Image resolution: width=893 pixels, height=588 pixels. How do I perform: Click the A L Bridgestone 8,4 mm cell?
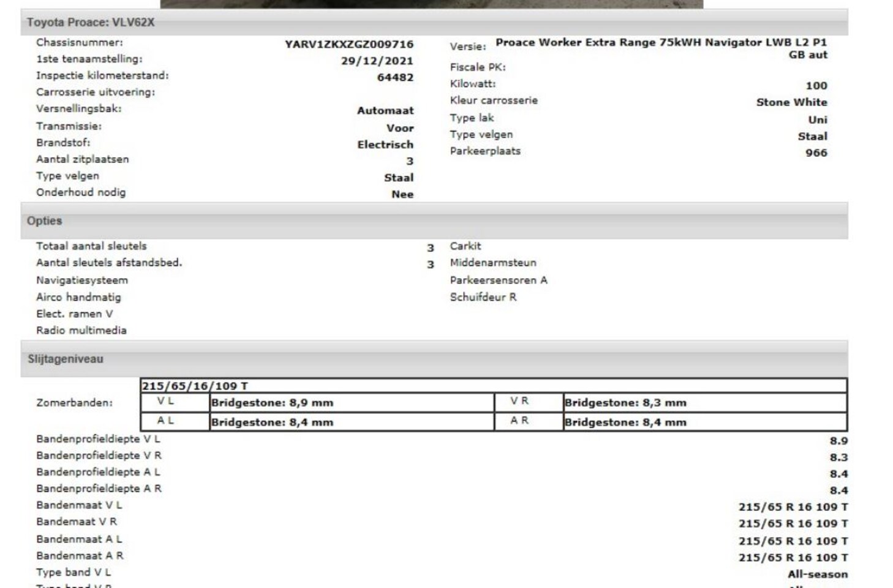click(272, 422)
